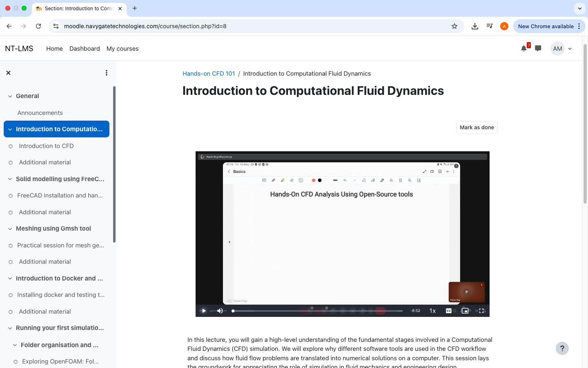This screenshot has width=588, height=368.
Task: Close the course index sidebar
Action: (x=8, y=72)
